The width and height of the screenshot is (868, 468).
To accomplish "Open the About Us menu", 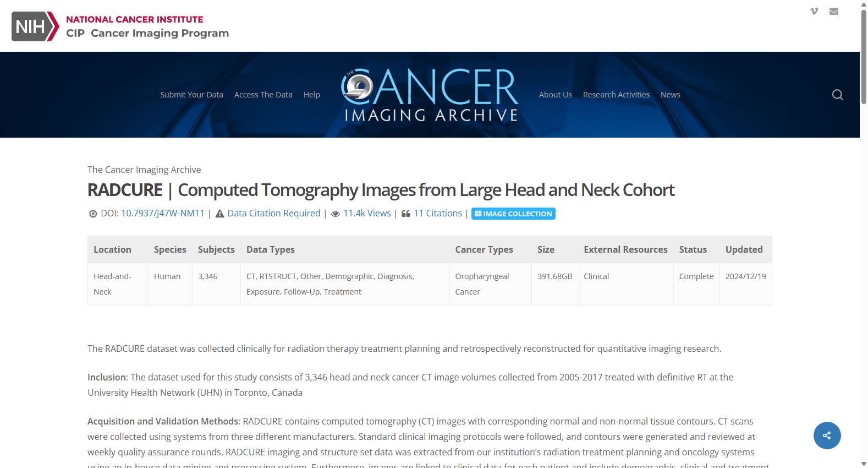I will (x=556, y=95).
